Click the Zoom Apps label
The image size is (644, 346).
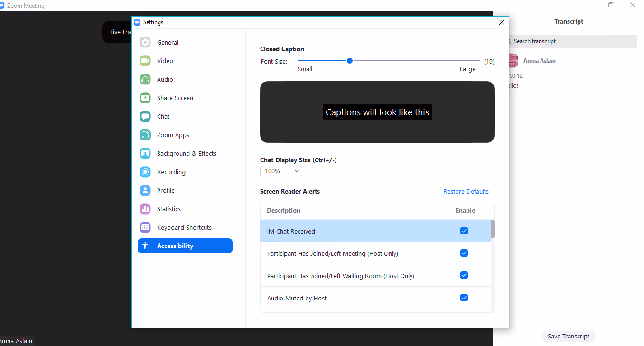pos(173,135)
